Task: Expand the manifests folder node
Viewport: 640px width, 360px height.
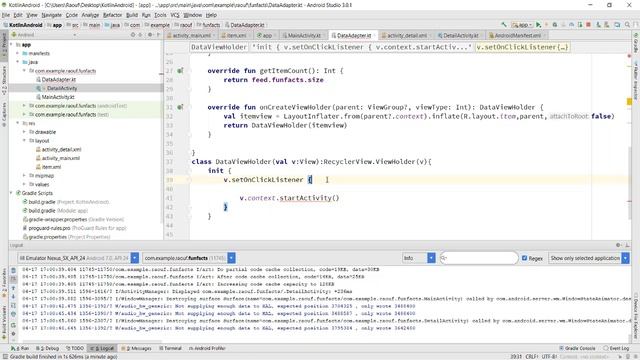Action: click(x=18, y=53)
